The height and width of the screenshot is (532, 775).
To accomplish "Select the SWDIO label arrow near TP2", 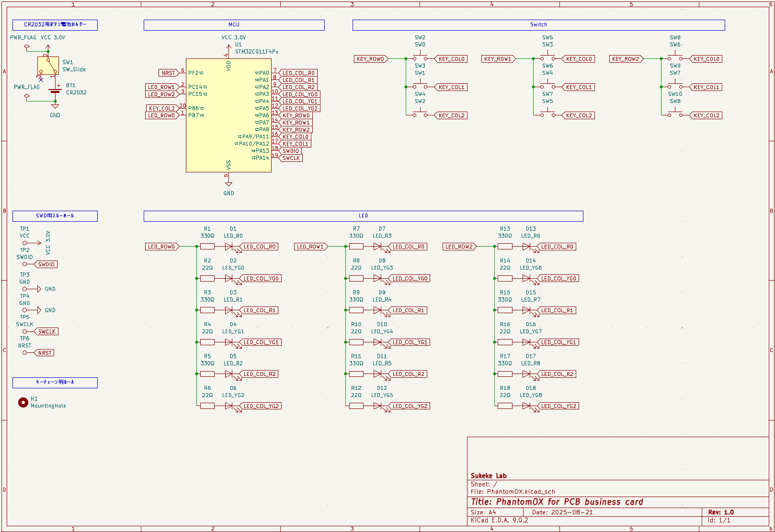I will point(46,264).
